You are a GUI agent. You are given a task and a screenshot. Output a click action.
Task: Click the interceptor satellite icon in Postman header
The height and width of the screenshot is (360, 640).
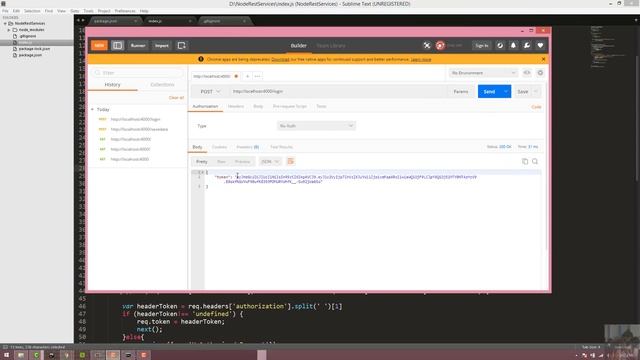tap(427, 45)
